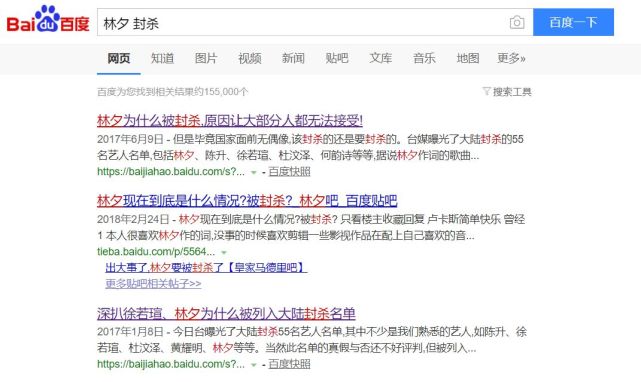The width and height of the screenshot is (641, 382).
Task: Open the 地图 tab
Action: click(468, 58)
